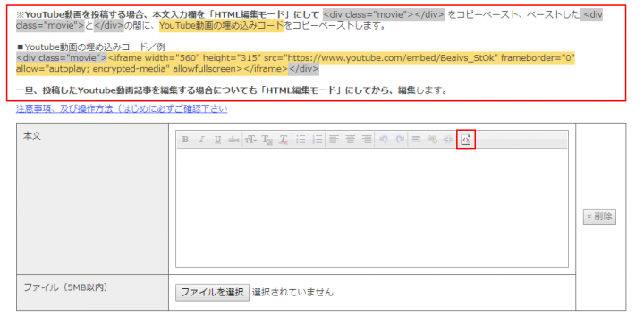The image size is (644, 325).
Task: Click the highlighted YouTube動画の埋め込みコード text
Action: pyautogui.click(x=222, y=25)
